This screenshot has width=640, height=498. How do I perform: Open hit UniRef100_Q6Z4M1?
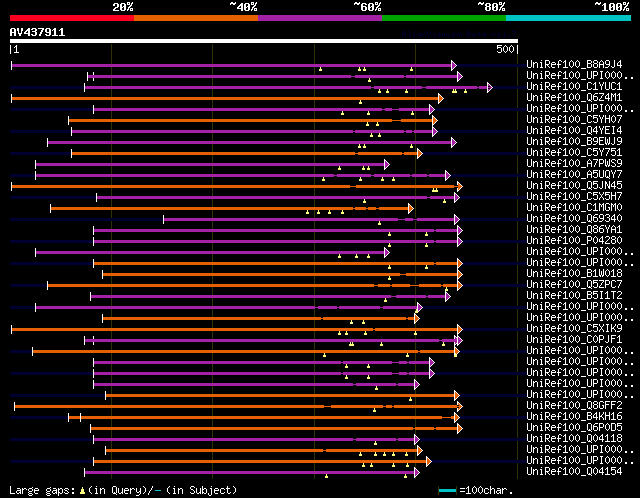click(574, 98)
